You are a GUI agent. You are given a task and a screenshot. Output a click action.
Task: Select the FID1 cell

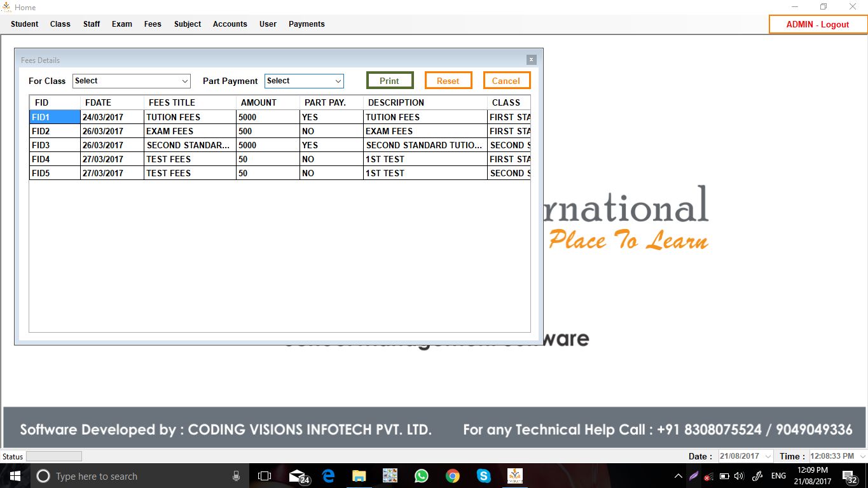point(55,117)
